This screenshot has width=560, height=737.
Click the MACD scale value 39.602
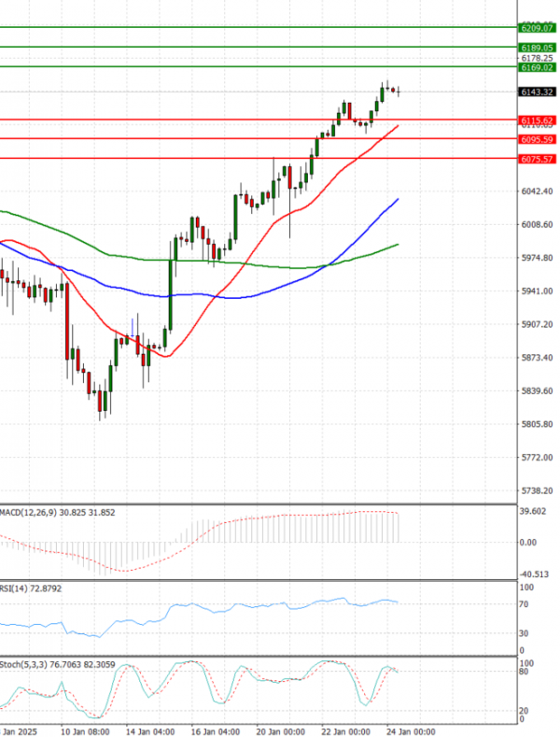click(533, 511)
